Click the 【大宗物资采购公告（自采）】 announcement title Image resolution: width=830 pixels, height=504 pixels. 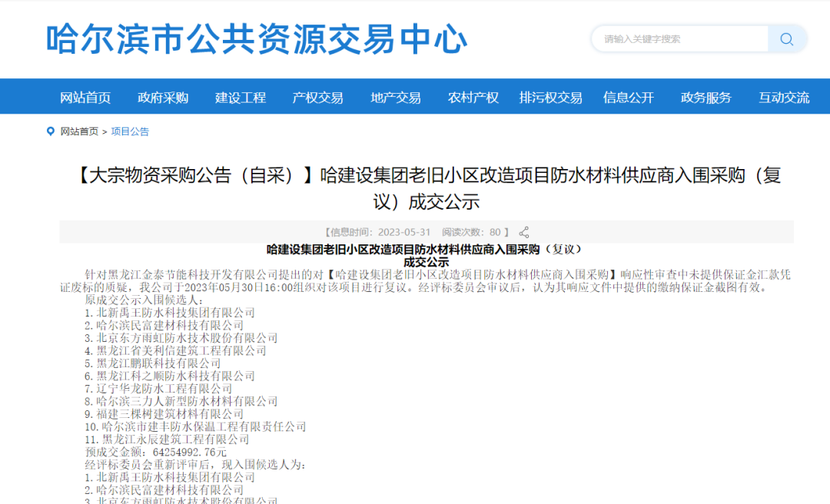pyautogui.click(x=427, y=188)
